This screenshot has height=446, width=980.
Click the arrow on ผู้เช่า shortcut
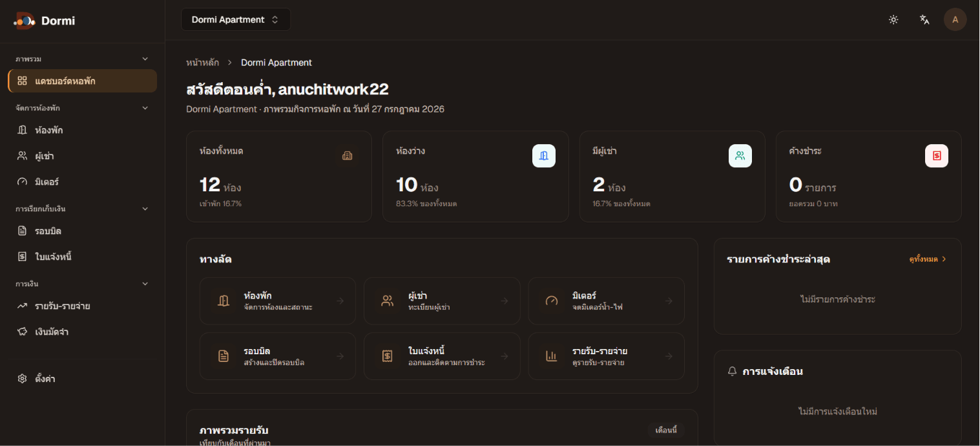pyautogui.click(x=505, y=301)
